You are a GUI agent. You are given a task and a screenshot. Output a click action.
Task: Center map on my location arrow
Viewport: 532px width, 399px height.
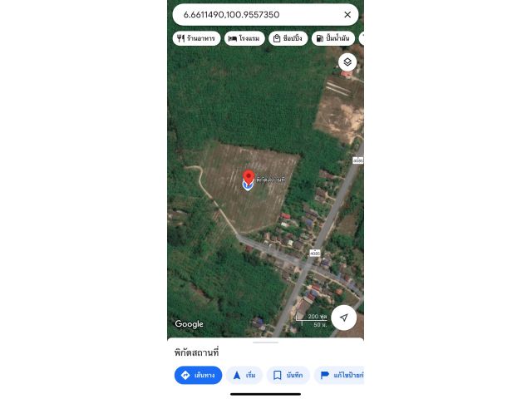[343, 318]
